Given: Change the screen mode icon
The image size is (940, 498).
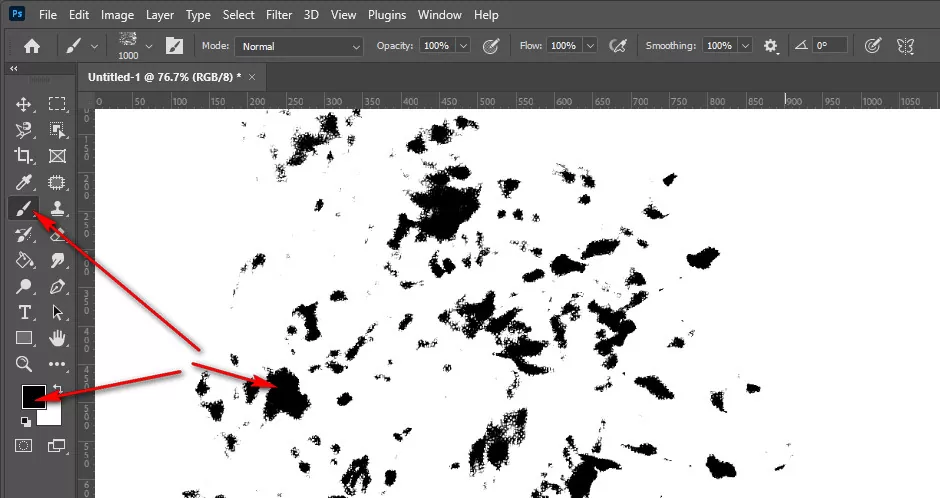Looking at the screenshot, I should [x=56, y=445].
